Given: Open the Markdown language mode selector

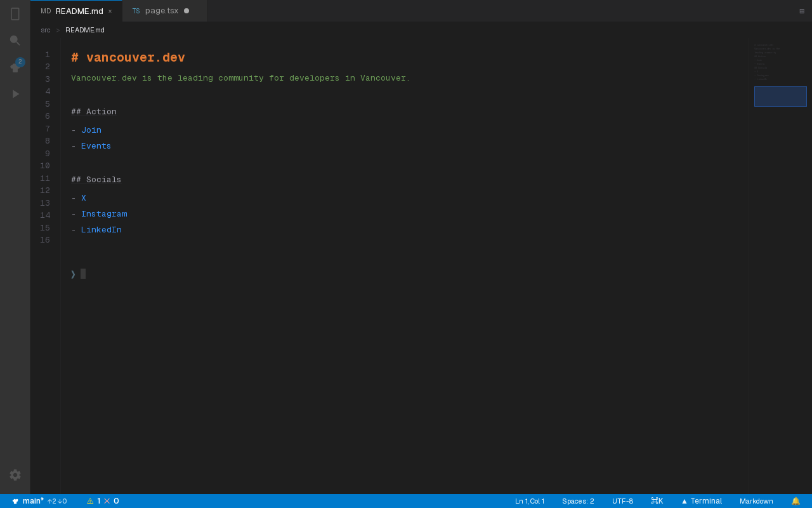Looking at the screenshot, I should [756, 501].
